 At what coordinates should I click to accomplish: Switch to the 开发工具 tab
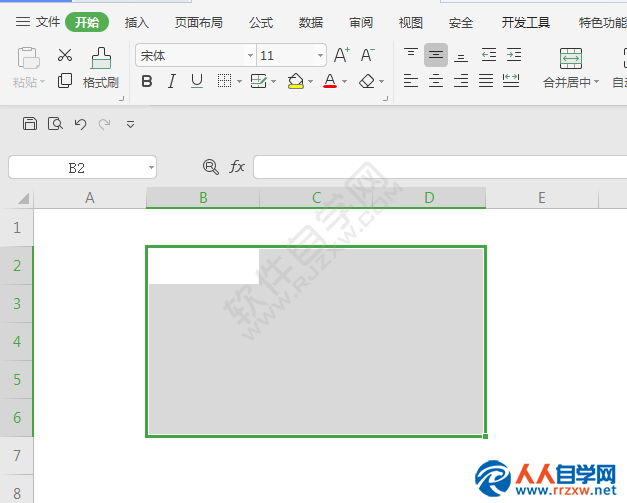525,22
